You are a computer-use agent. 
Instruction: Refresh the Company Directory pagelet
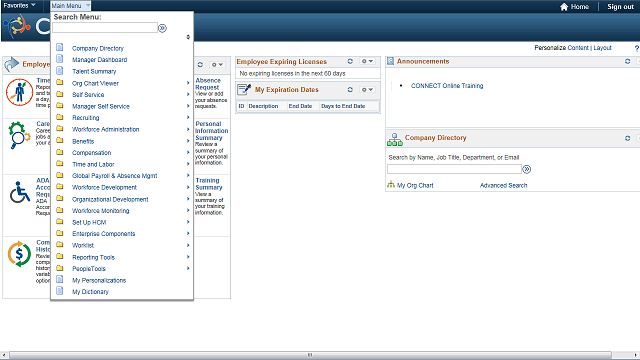[628, 138]
